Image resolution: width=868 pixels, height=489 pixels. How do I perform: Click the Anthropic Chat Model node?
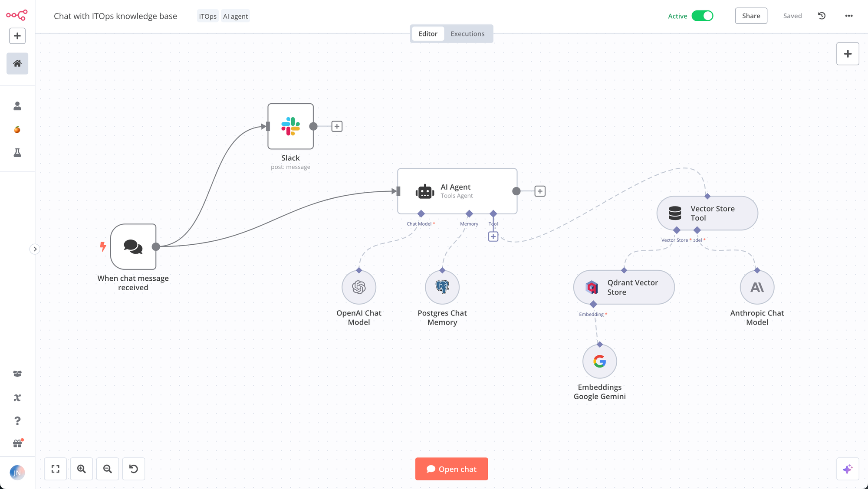(x=757, y=287)
